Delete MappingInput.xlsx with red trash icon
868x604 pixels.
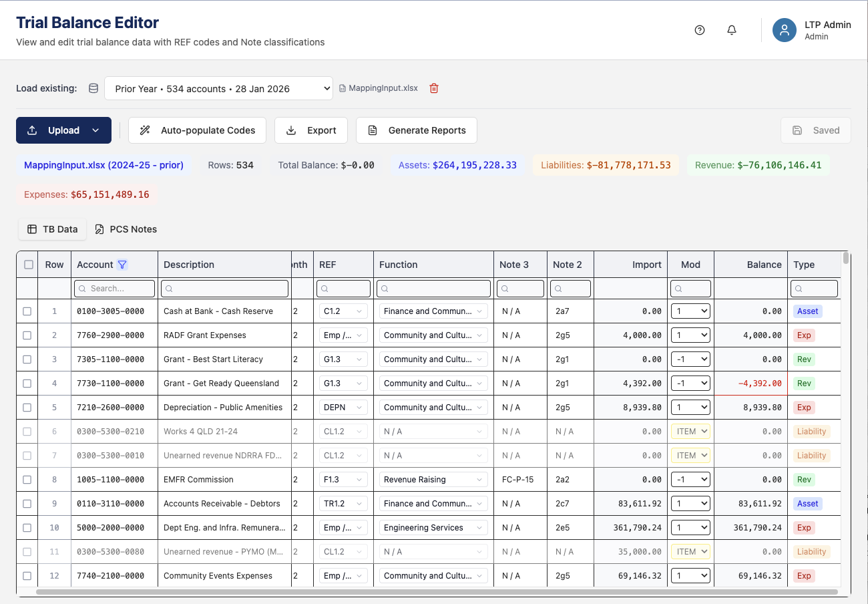pos(434,88)
